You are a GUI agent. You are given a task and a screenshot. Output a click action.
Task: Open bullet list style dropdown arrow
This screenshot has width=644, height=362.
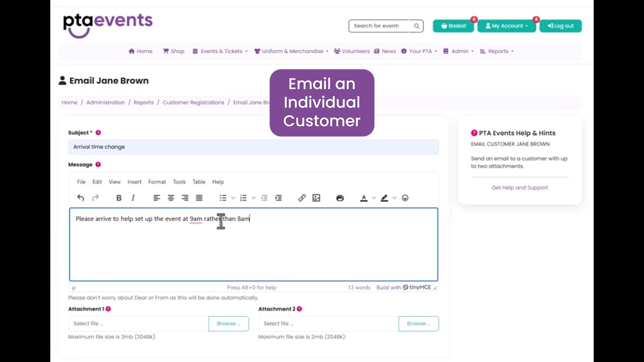point(233,198)
